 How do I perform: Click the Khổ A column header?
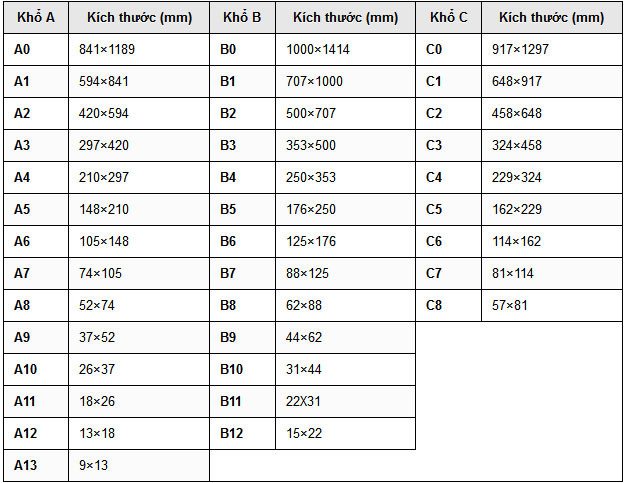35,17
